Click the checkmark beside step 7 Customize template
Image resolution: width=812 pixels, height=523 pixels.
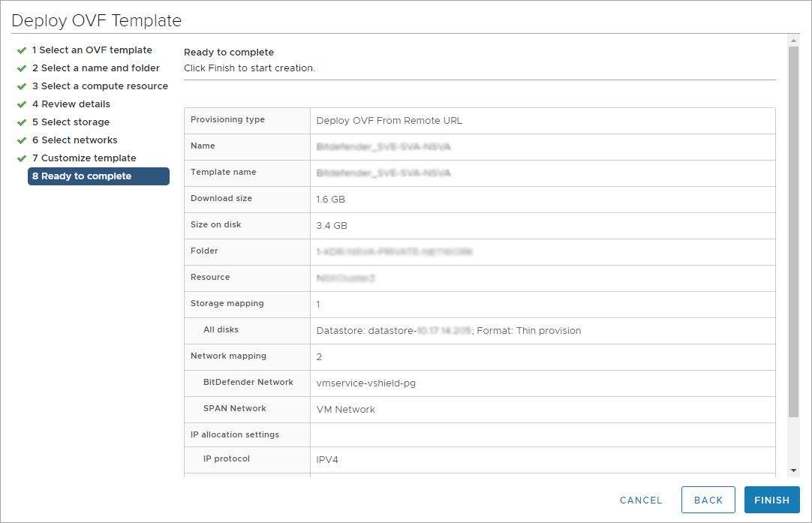click(22, 158)
